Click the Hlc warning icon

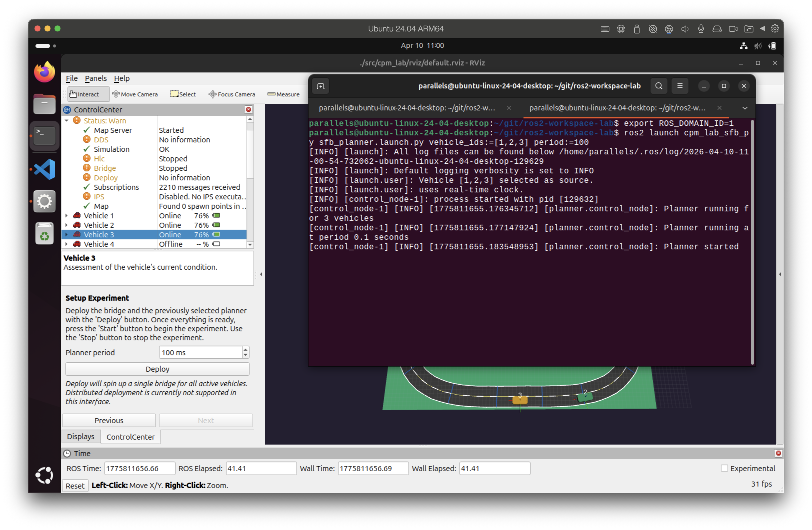coord(87,159)
